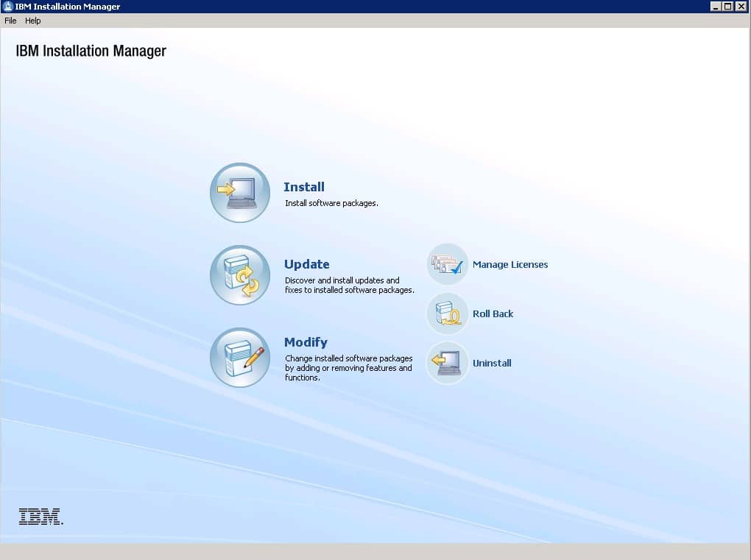Select the Modify heading link
Viewport: 751px width, 560px height.
click(306, 342)
